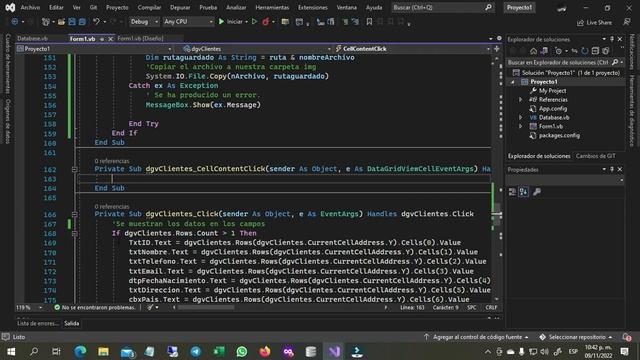640x360 pixels.
Task: Click the Live Share icon
Action: point(580,23)
